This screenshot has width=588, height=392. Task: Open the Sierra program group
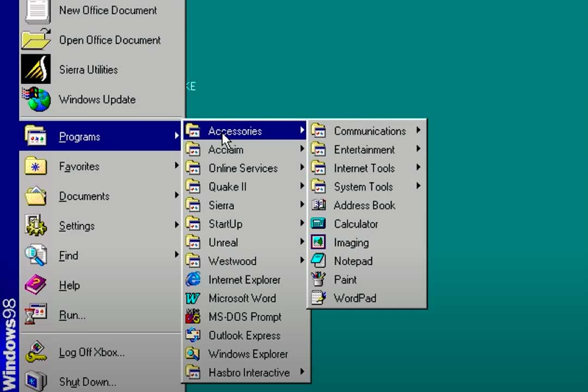pos(245,205)
